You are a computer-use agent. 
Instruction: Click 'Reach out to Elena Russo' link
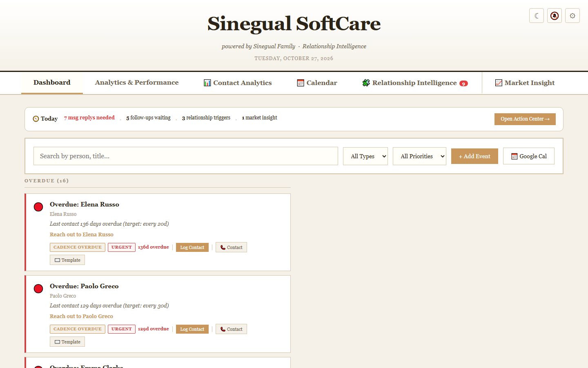tap(82, 235)
